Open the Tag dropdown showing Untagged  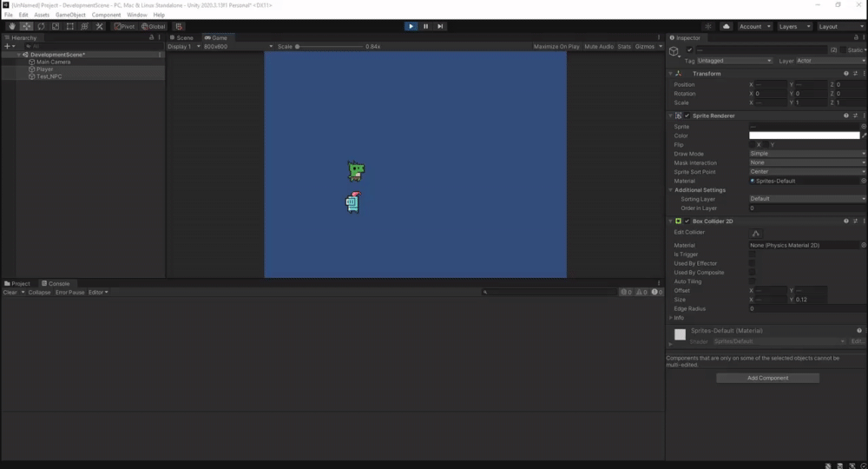pos(734,60)
